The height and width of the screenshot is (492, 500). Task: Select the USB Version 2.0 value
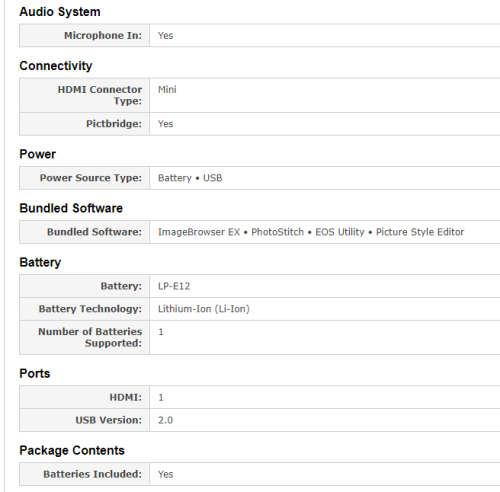pos(165,420)
